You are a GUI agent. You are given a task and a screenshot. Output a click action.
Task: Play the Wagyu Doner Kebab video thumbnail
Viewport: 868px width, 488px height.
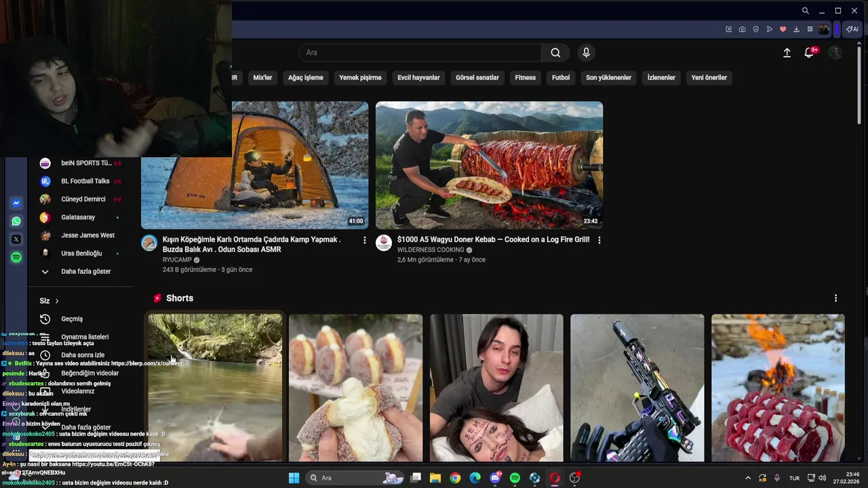click(x=489, y=165)
